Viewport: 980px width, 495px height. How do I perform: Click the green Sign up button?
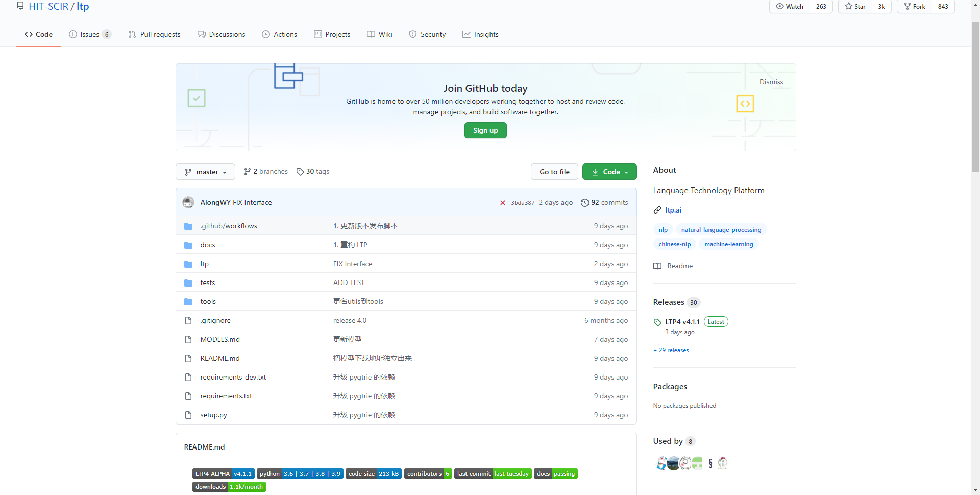pyautogui.click(x=485, y=130)
